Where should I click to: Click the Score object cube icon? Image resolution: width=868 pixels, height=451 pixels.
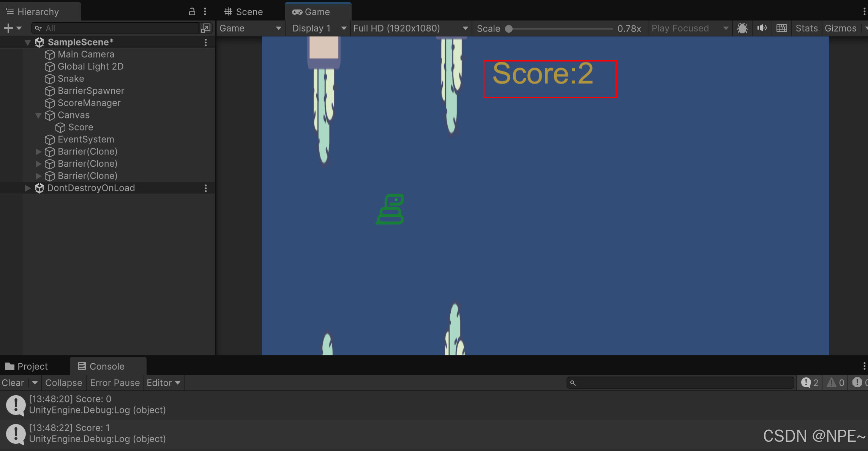point(60,128)
